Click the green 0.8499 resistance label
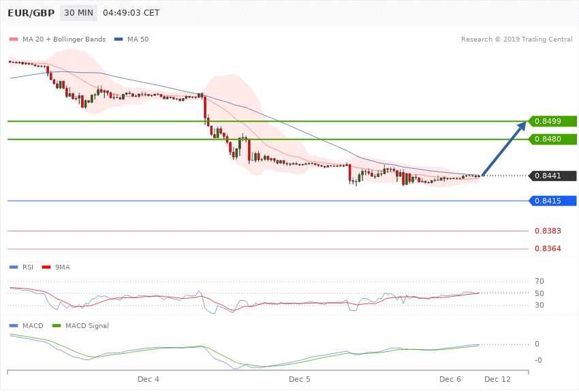Image resolution: width=579 pixels, height=392 pixels. coord(553,121)
